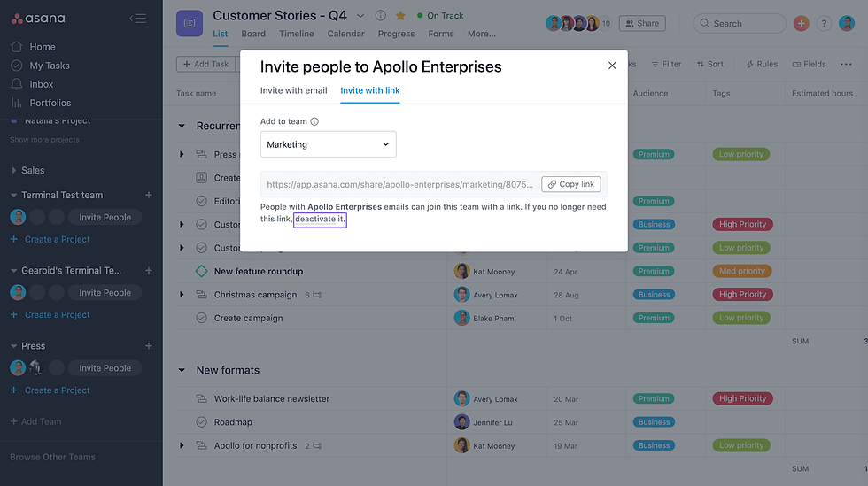The width and height of the screenshot is (868, 486).
Task: Open the user profile avatar
Action: [847, 23]
